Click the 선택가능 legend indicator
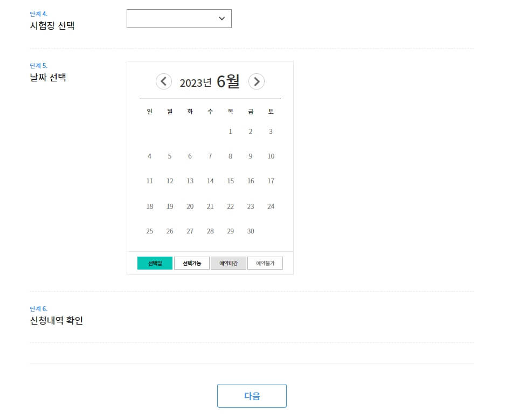Viewport: 505px width, 420px height. point(191,263)
